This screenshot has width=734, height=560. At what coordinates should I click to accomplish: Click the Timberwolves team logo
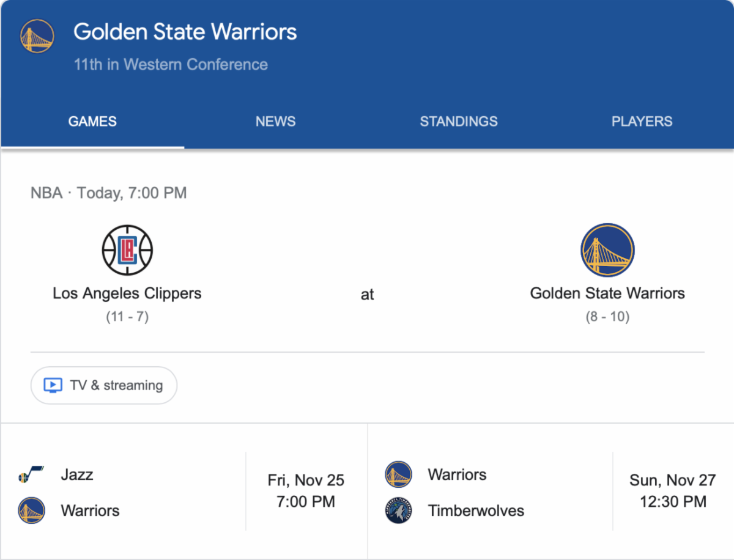399,510
